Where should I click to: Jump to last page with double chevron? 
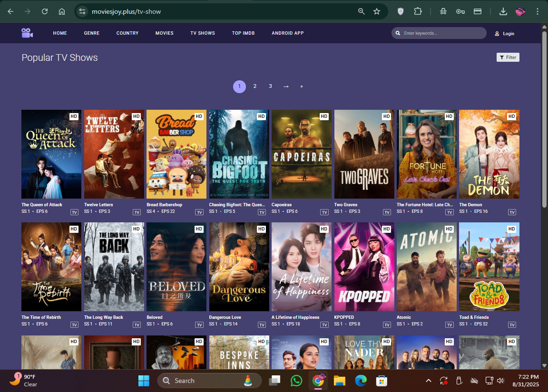(301, 86)
